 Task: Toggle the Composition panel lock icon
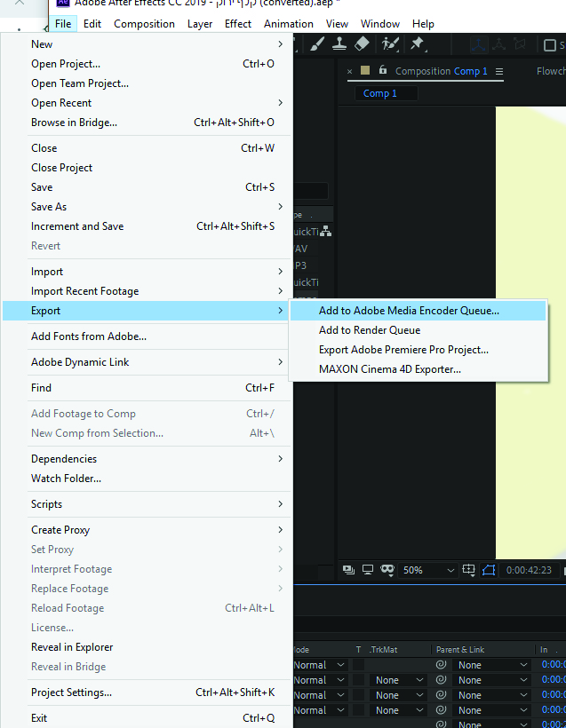point(382,70)
